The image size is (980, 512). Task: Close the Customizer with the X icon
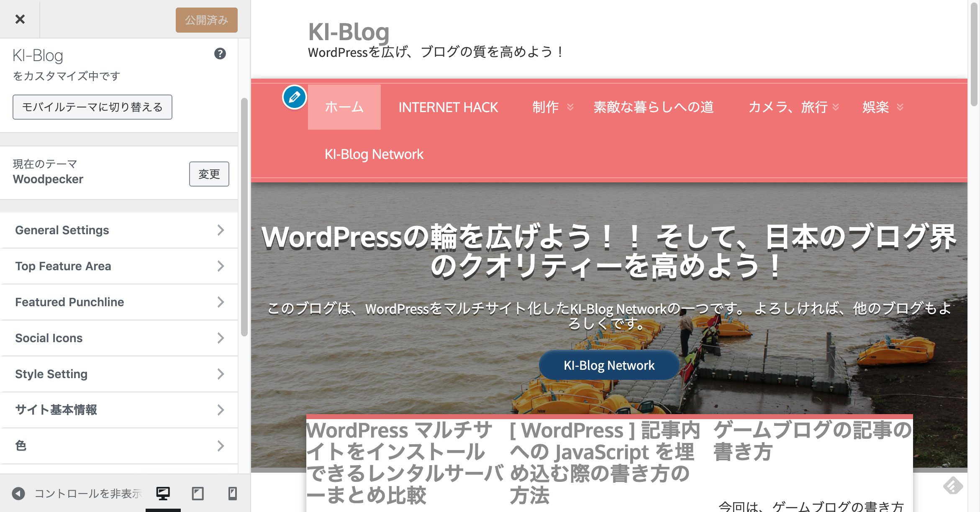pyautogui.click(x=20, y=19)
